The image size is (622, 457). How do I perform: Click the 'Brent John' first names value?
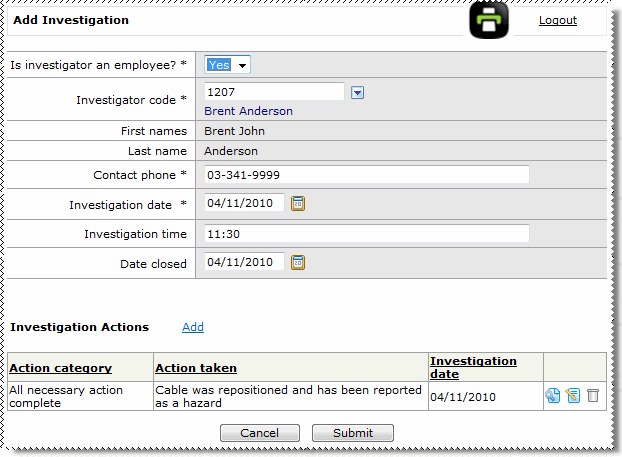tap(234, 131)
